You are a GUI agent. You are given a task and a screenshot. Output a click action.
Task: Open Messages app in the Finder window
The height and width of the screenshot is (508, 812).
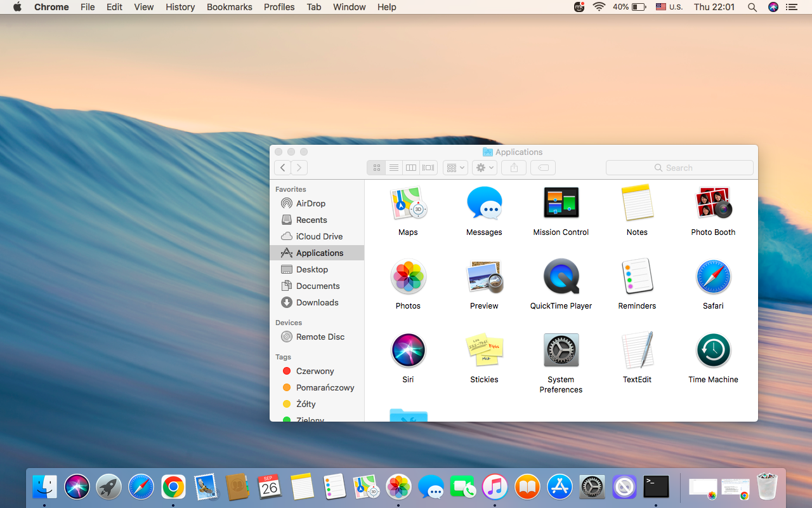pos(484,204)
